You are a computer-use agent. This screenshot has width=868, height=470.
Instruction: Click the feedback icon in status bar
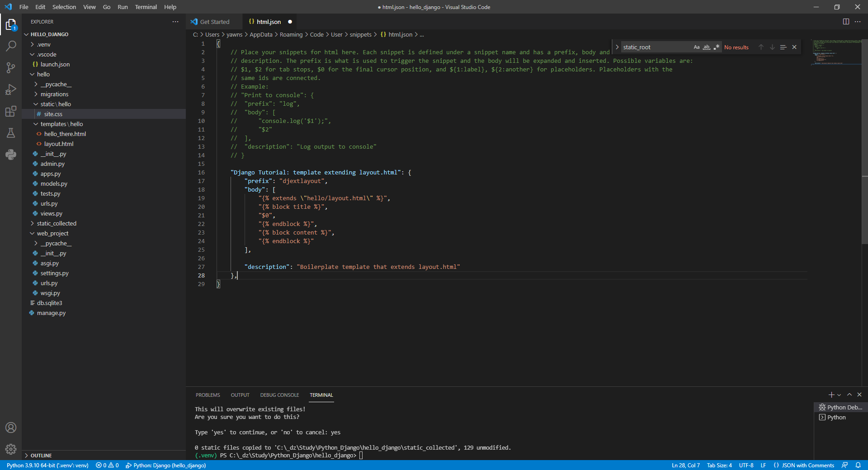click(x=844, y=465)
